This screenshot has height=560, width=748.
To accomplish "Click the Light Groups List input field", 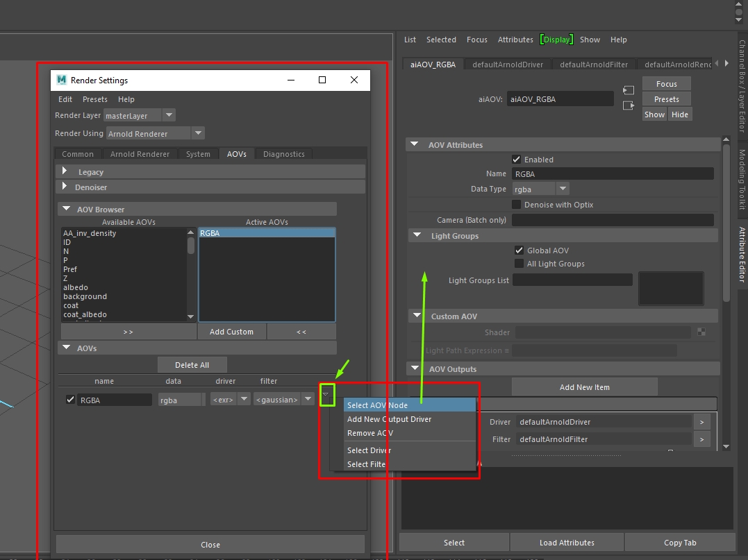I will pyautogui.click(x=572, y=280).
